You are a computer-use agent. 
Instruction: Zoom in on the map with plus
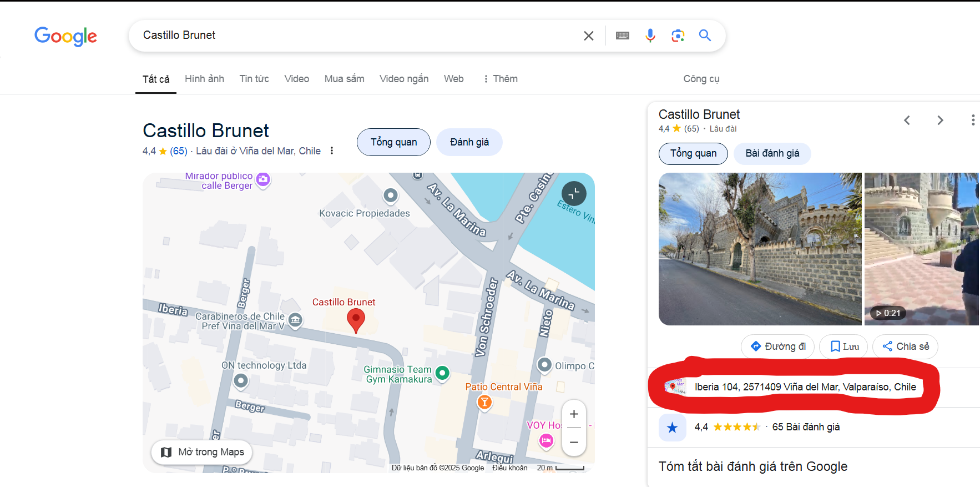574,414
